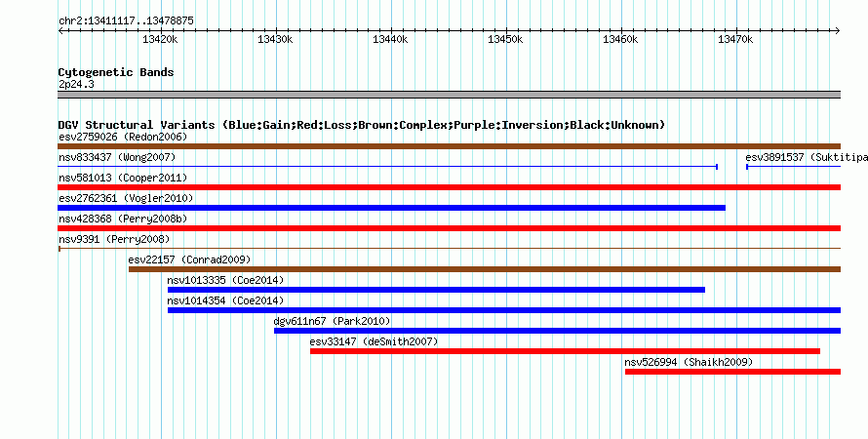868x439 pixels.
Task: Click the 2p24.3 cytogenetic band bar
Action: click(x=449, y=95)
